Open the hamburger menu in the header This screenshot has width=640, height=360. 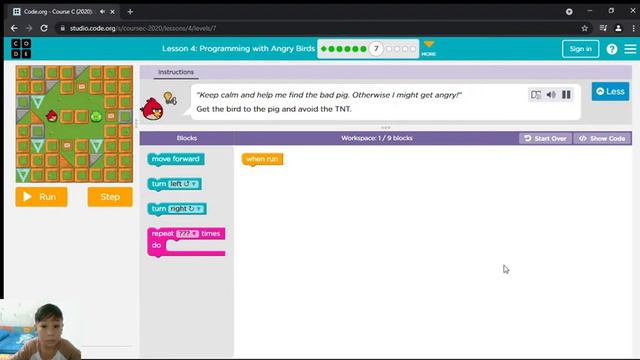coord(630,49)
